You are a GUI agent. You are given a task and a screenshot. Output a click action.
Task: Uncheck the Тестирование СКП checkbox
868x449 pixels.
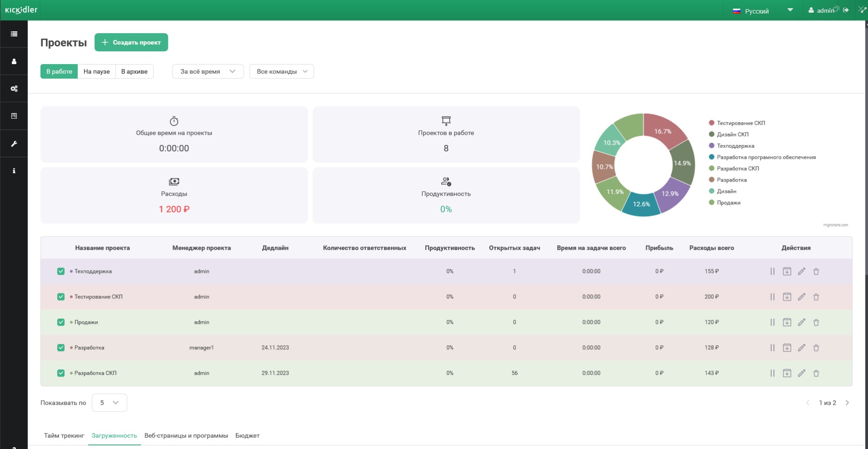pos(61,297)
